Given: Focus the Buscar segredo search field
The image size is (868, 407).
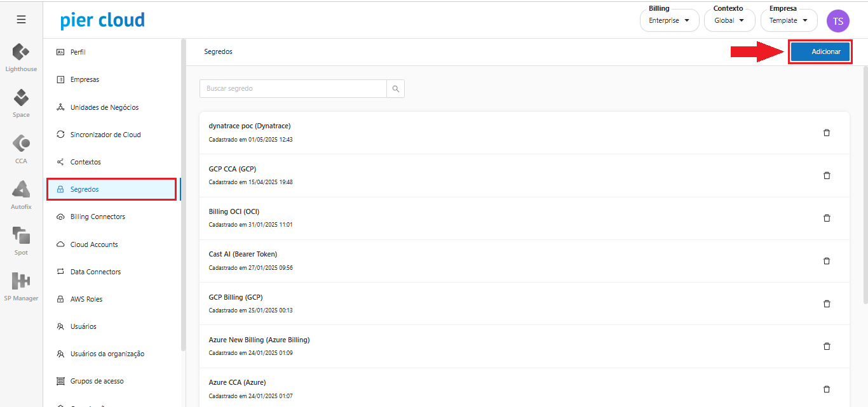Looking at the screenshot, I should click(x=293, y=89).
